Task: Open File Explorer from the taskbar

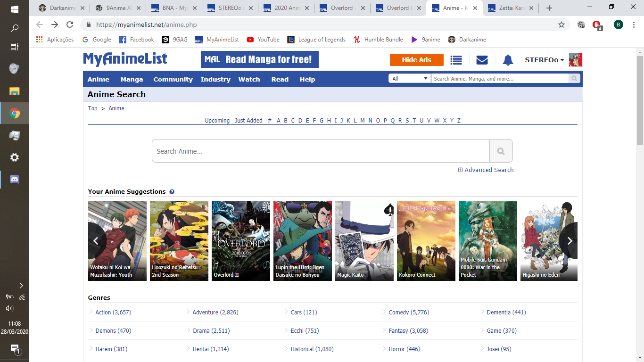Action: (x=15, y=91)
